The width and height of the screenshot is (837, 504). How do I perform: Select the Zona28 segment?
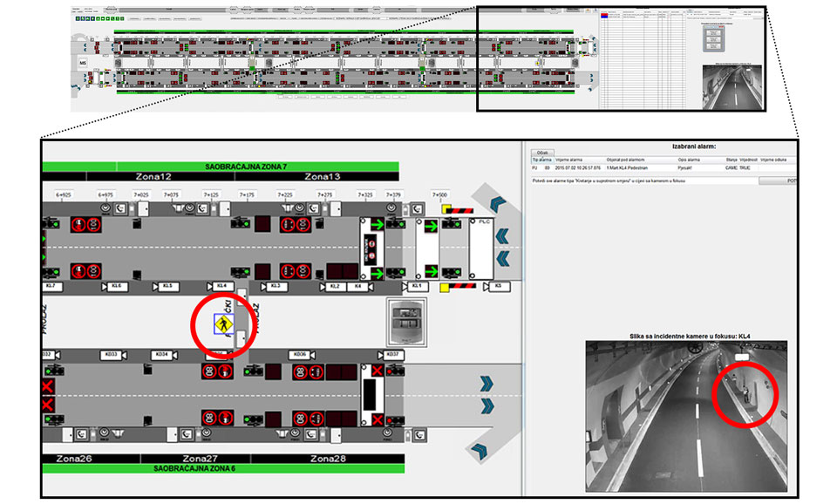click(x=328, y=459)
